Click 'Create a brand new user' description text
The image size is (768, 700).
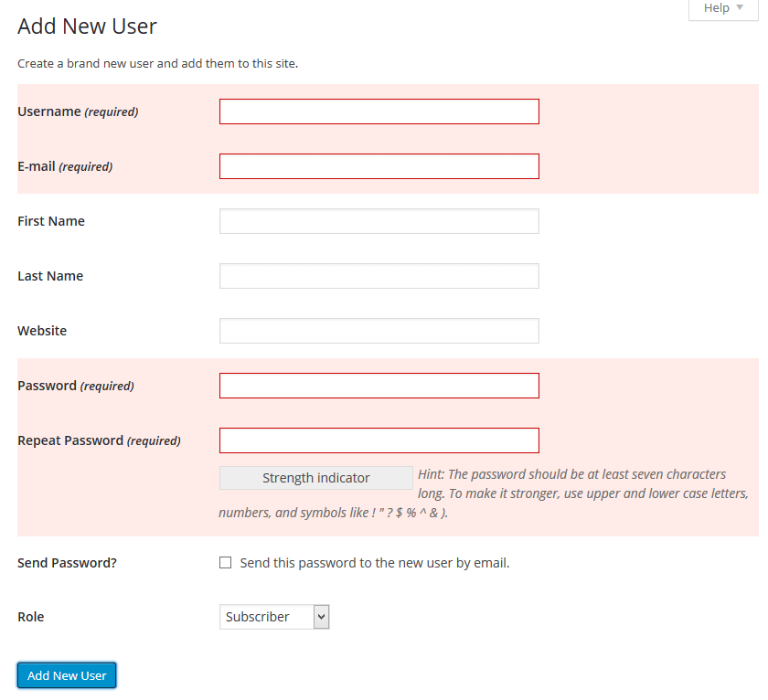tap(157, 64)
